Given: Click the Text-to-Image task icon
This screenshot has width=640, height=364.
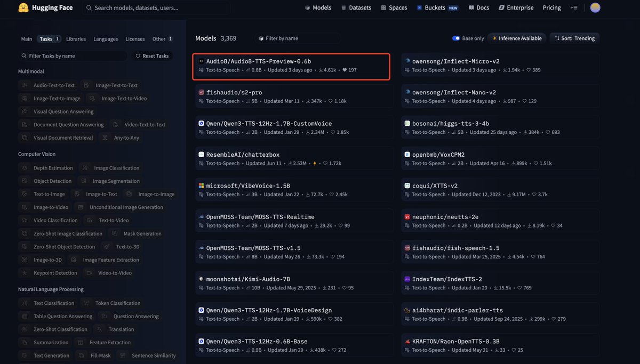Looking at the screenshot, I should coord(24,195).
